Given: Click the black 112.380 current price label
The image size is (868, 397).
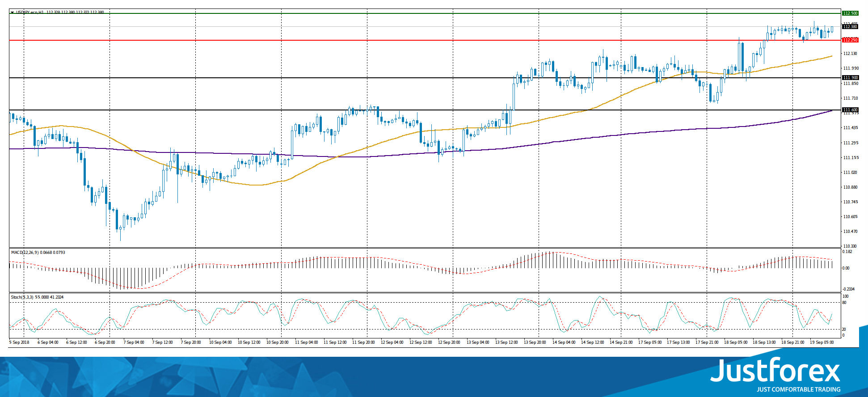Looking at the screenshot, I should tap(850, 27).
